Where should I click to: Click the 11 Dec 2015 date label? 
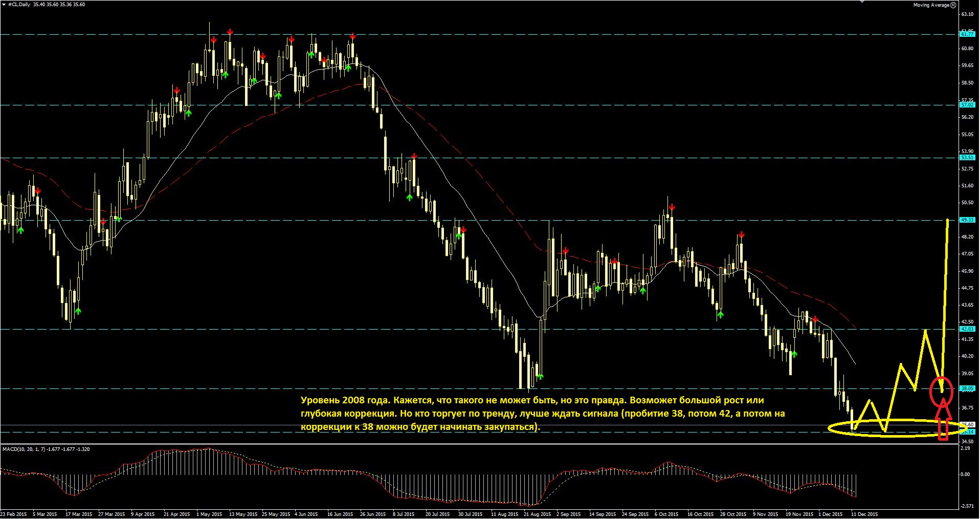tap(864, 514)
